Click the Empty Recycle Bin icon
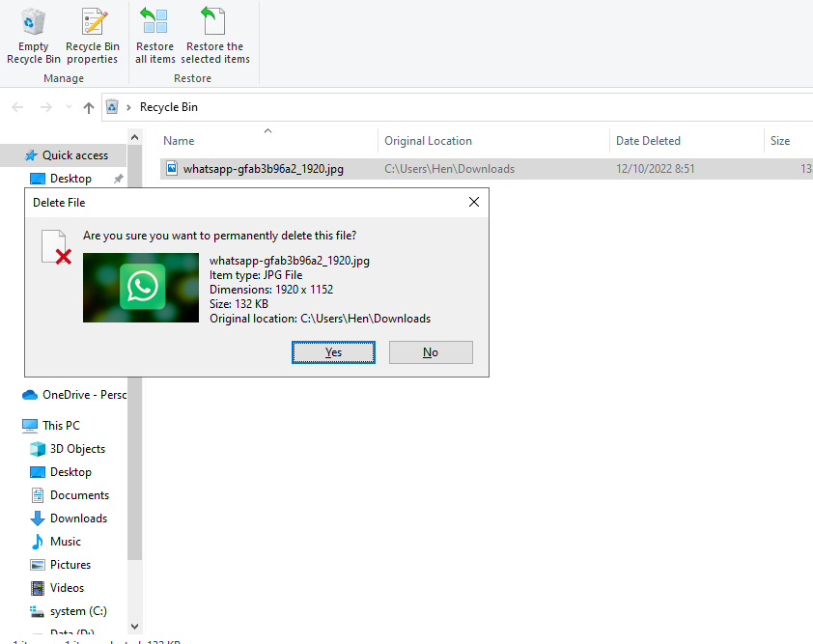The height and width of the screenshot is (644, 813). 33,22
